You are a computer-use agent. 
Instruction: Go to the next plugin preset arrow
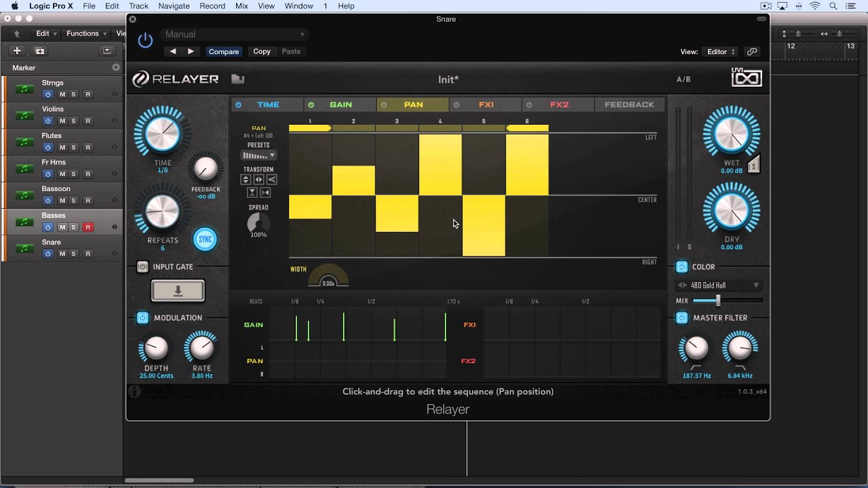(x=191, y=52)
